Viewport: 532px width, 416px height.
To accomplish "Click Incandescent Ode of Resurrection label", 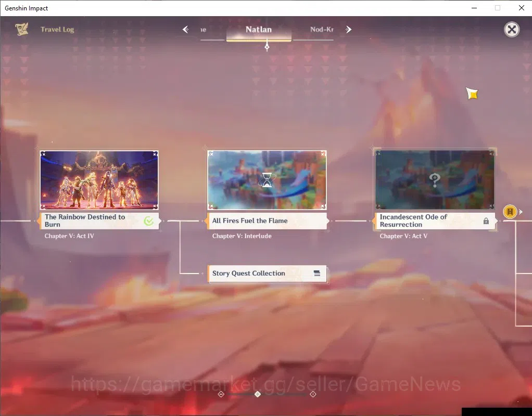I will coord(413,220).
